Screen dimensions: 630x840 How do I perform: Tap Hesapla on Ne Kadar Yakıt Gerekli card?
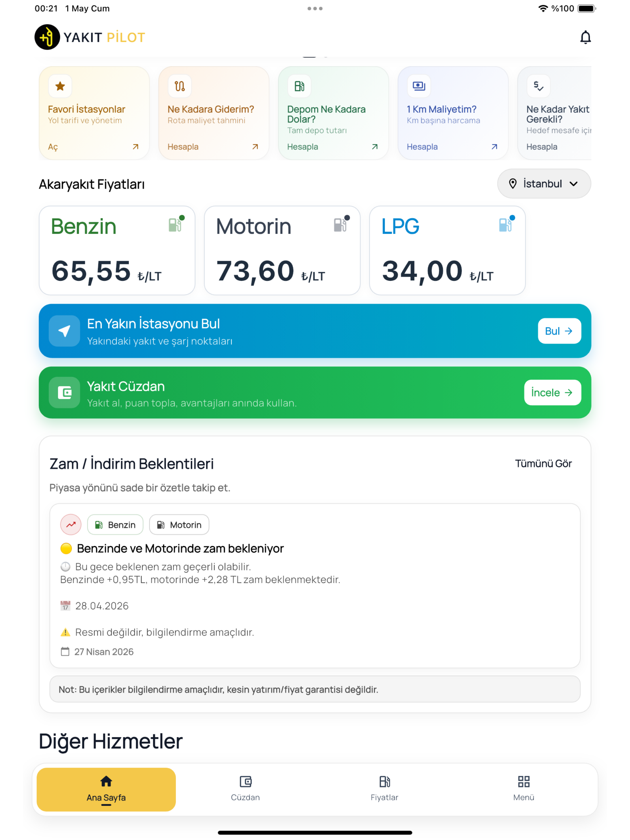[542, 147]
